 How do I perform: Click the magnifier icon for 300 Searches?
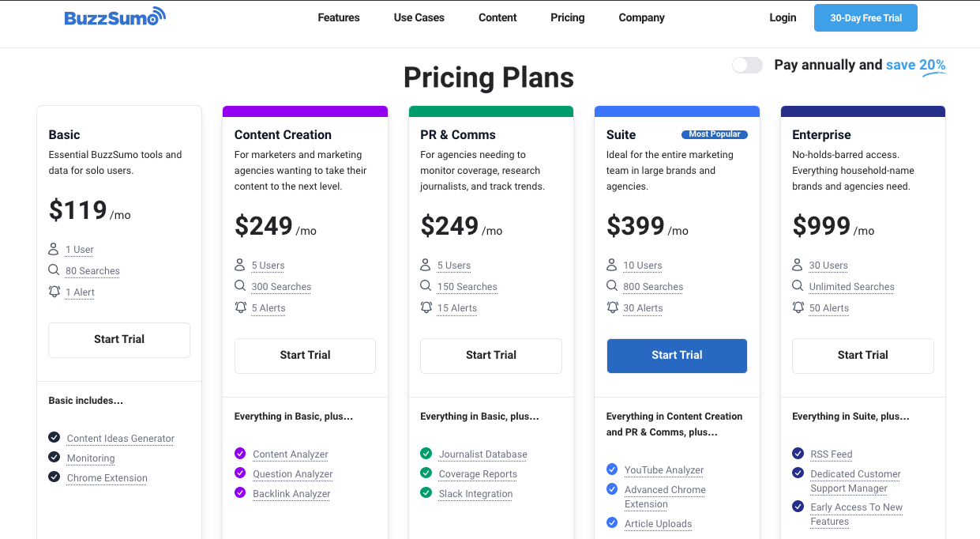point(240,286)
